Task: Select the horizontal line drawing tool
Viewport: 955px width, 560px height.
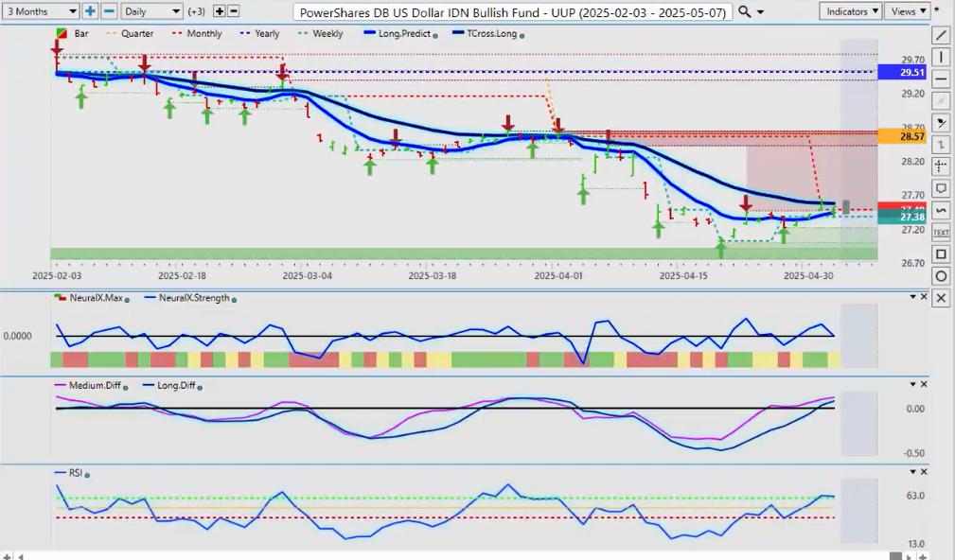Action: coord(941,79)
